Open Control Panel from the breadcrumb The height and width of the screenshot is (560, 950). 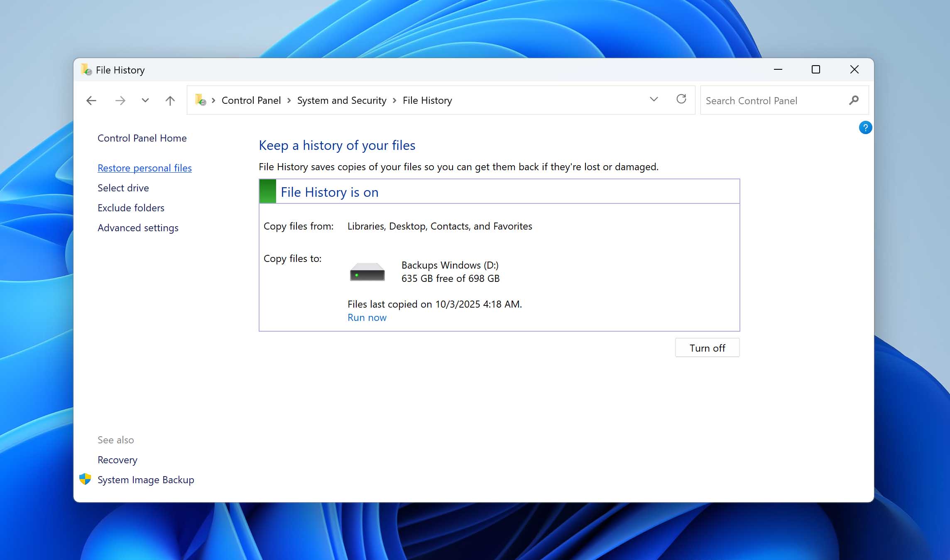click(251, 100)
